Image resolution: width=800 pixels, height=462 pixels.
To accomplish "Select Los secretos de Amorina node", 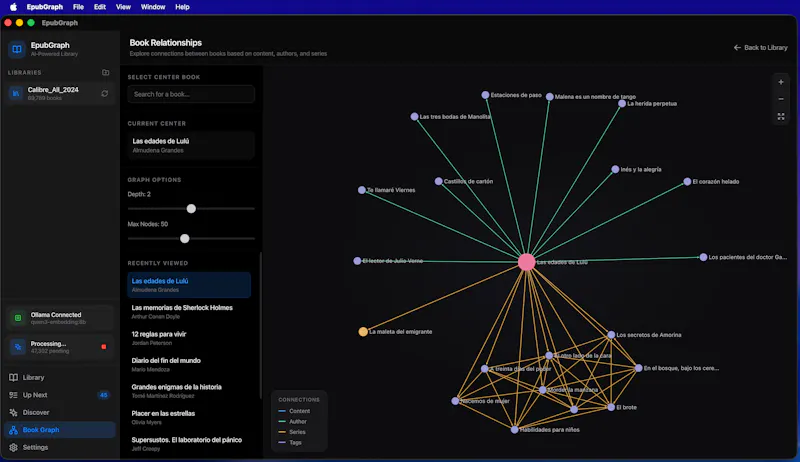I will tap(611, 335).
